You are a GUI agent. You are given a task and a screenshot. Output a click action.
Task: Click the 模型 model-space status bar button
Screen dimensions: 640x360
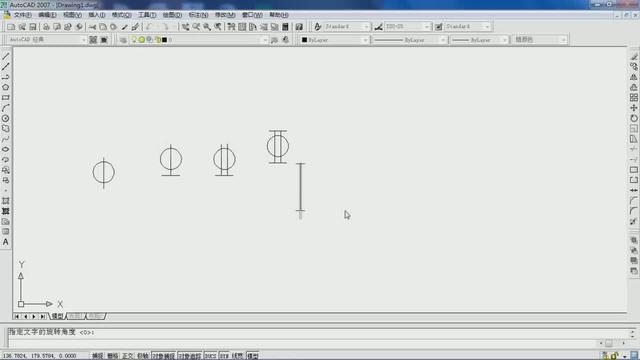[x=253, y=356]
